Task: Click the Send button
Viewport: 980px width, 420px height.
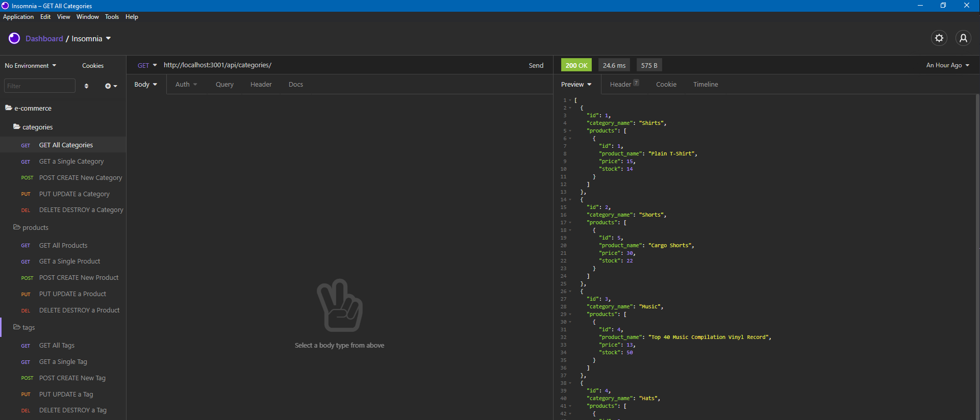Action: click(536, 65)
